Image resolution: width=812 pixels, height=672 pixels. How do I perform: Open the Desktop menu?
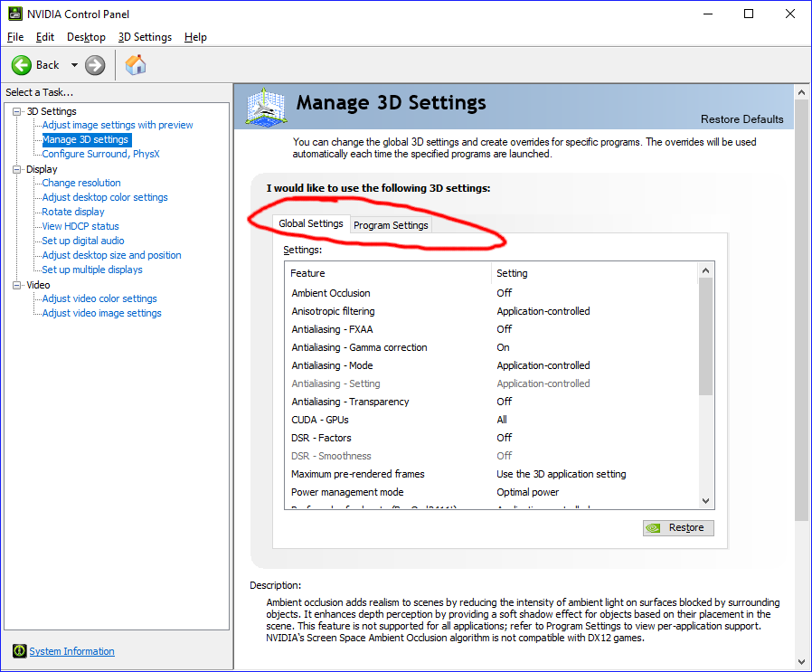86,37
